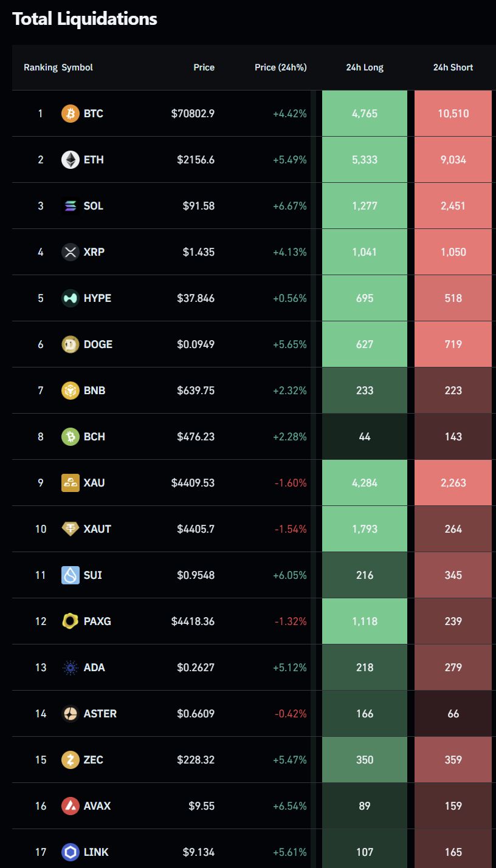Click BTC 24h Long green cell 4,765

365,114
